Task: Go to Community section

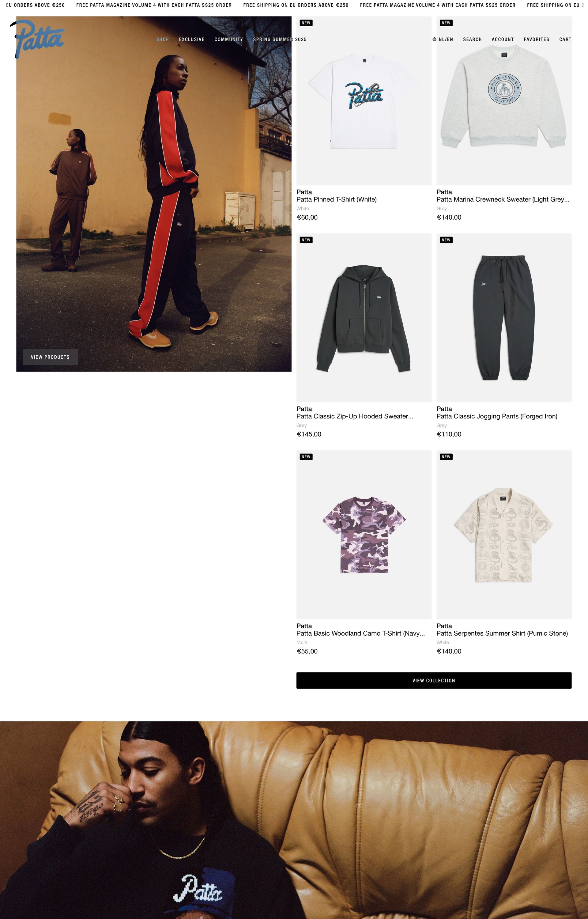Action: pos(229,39)
